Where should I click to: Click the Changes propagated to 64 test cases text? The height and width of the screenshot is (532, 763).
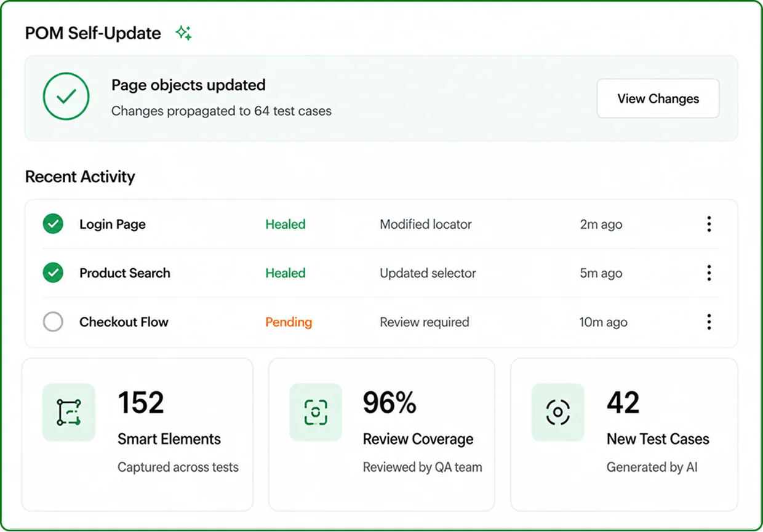[x=222, y=111]
